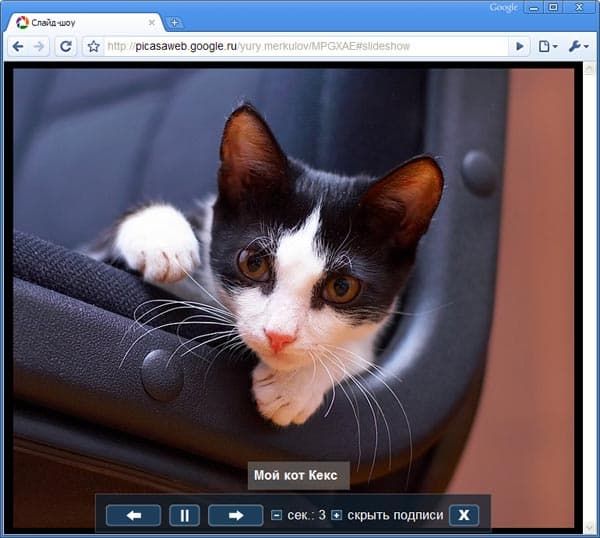Click the scrollbar up arrow
This screenshot has width=600, height=538.
[x=589, y=69]
